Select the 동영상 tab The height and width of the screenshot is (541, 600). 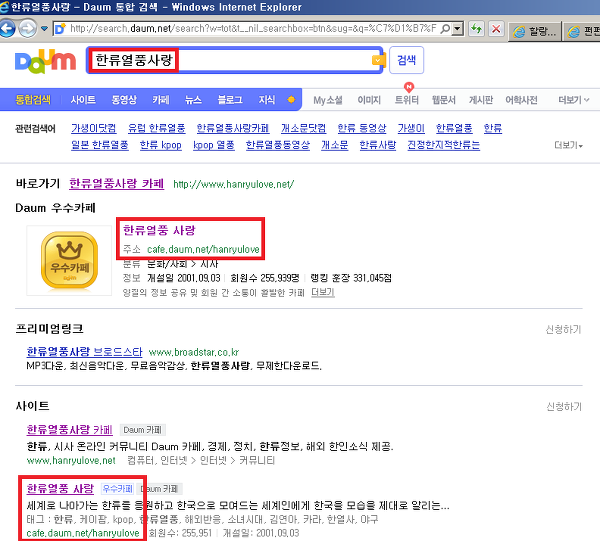pos(124,100)
